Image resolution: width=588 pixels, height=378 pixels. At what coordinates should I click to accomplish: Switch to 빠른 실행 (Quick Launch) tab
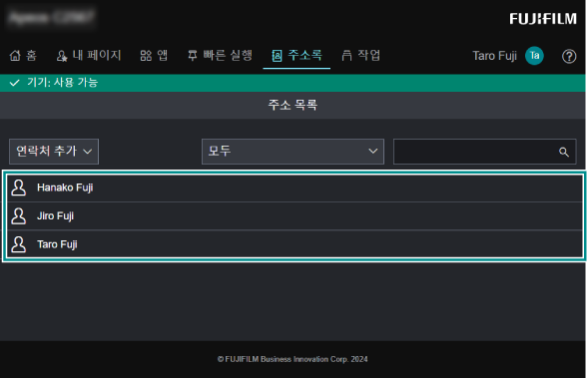pos(220,56)
